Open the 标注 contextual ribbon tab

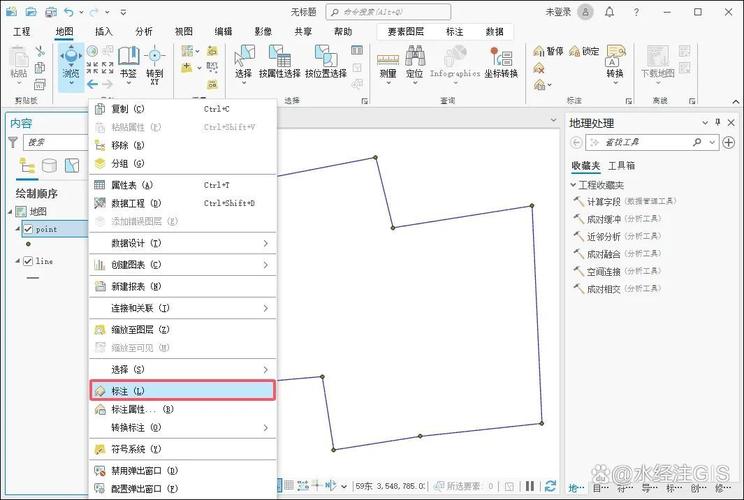(455, 31)
